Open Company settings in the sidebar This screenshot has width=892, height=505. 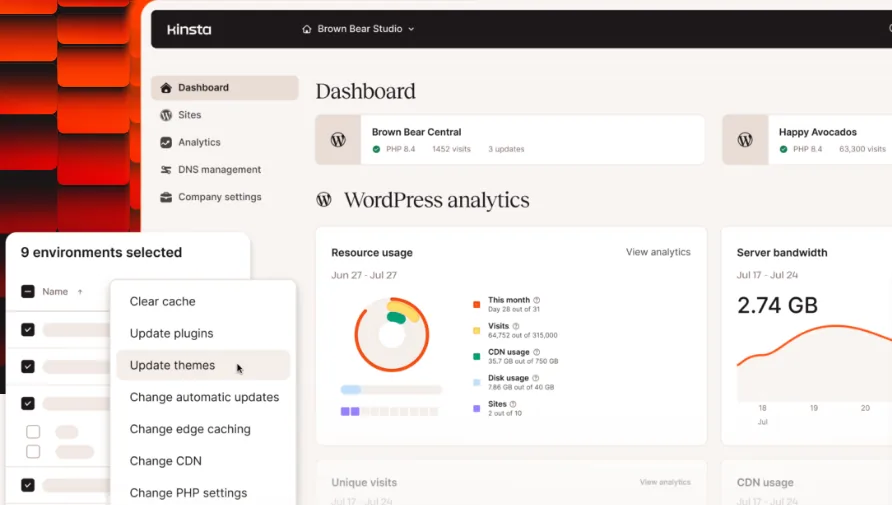220,197
